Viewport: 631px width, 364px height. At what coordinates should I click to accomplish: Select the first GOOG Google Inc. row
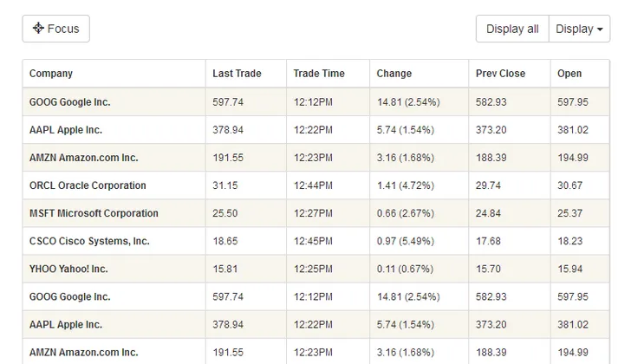point(70,102)
